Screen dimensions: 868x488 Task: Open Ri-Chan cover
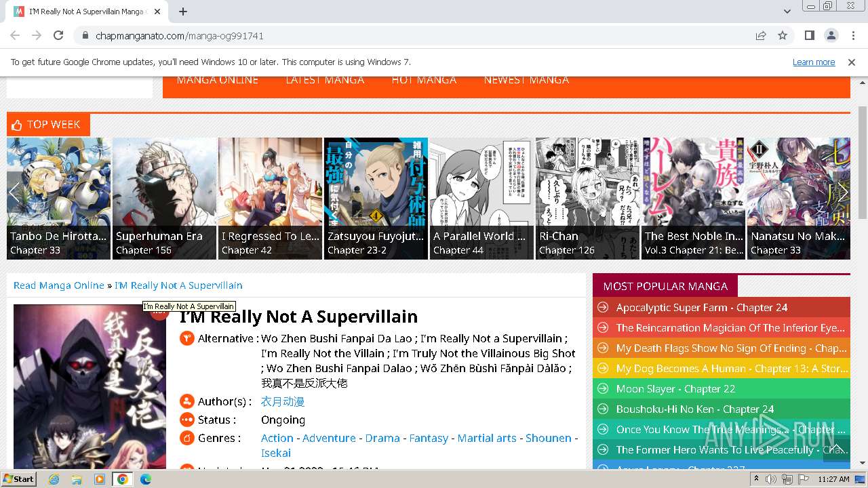click(x=588, y=198)
